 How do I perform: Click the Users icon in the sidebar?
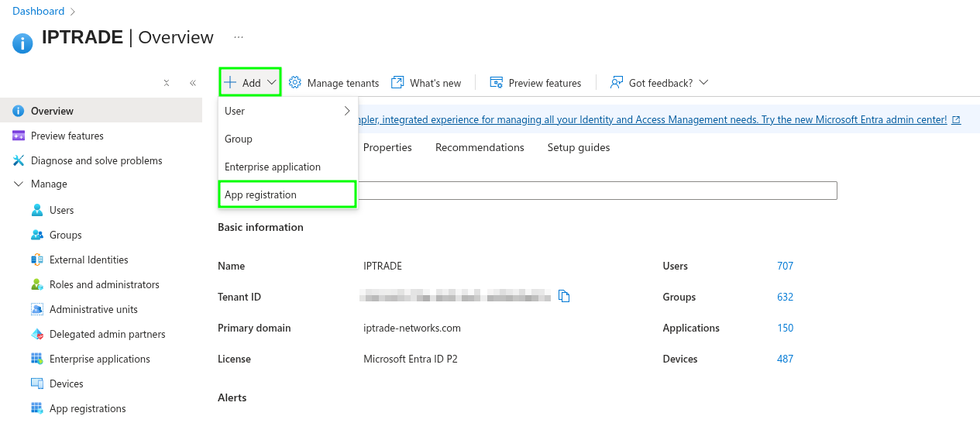click(x=37, y=210)
